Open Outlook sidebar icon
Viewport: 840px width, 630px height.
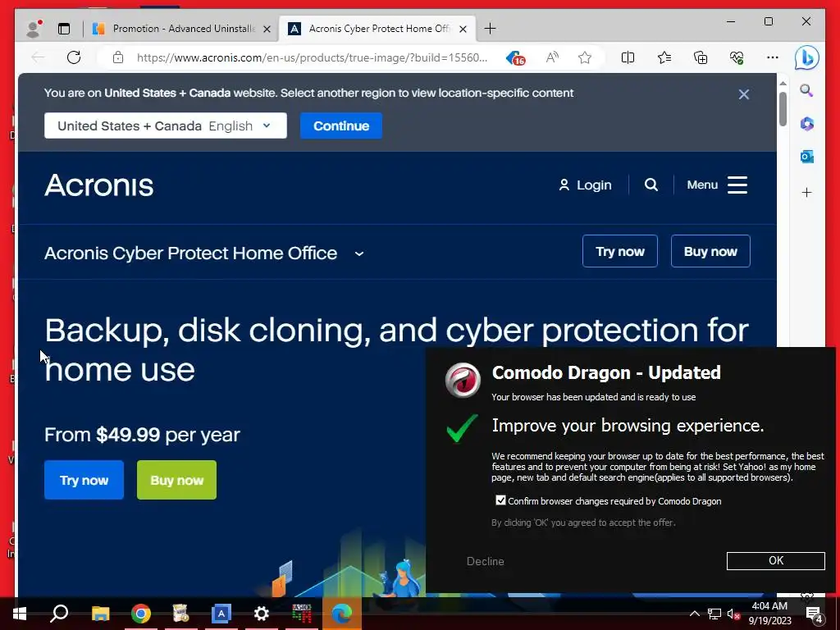(x=807, y=157)
